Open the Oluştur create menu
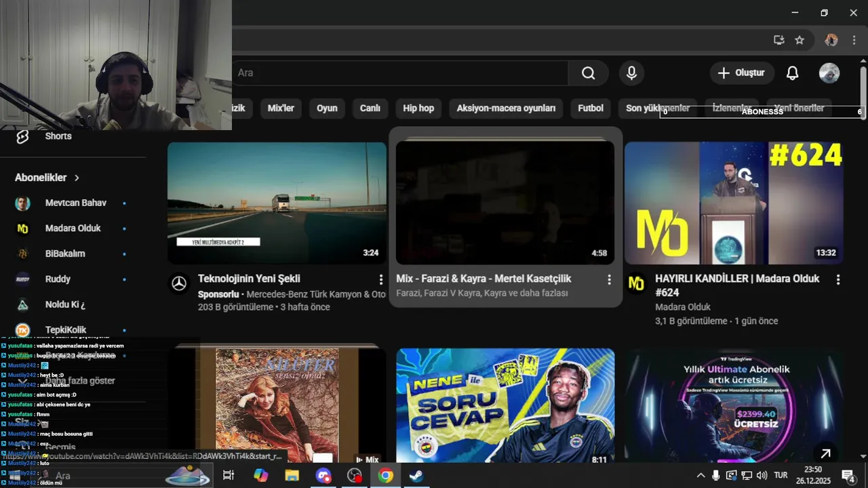 pos(742,73)
